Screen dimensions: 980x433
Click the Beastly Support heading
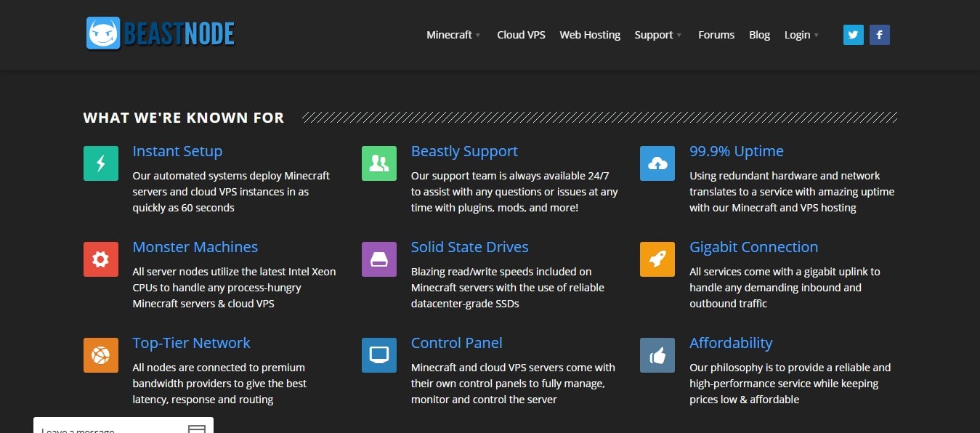coord(464,151)
